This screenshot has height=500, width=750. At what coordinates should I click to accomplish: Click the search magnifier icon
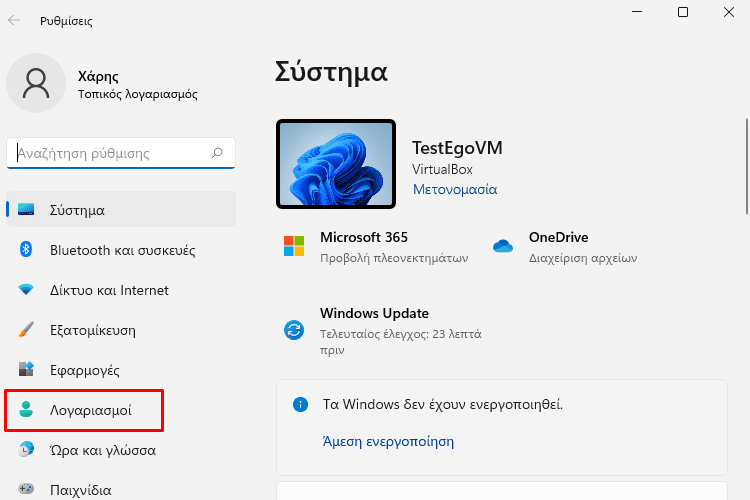217,153
